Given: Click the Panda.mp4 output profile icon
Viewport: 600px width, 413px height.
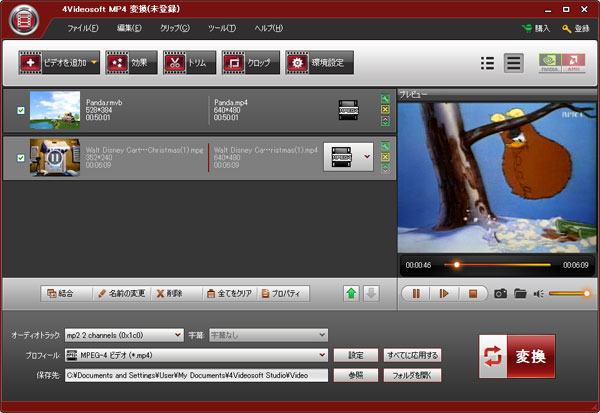Looking at the screenshot, I should pyautogui.click(x=348, y=110).
